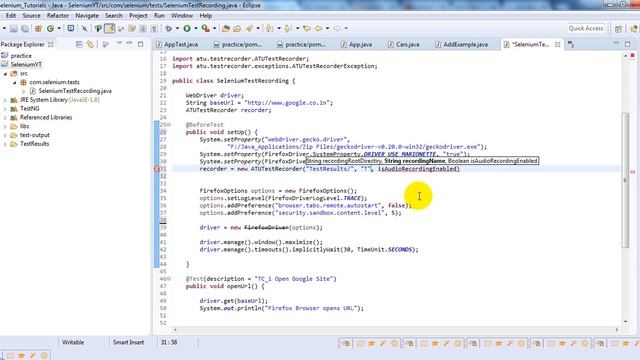Toggle Mark Occurrences in toolbar
640x360 pixels.
(109, 28)
